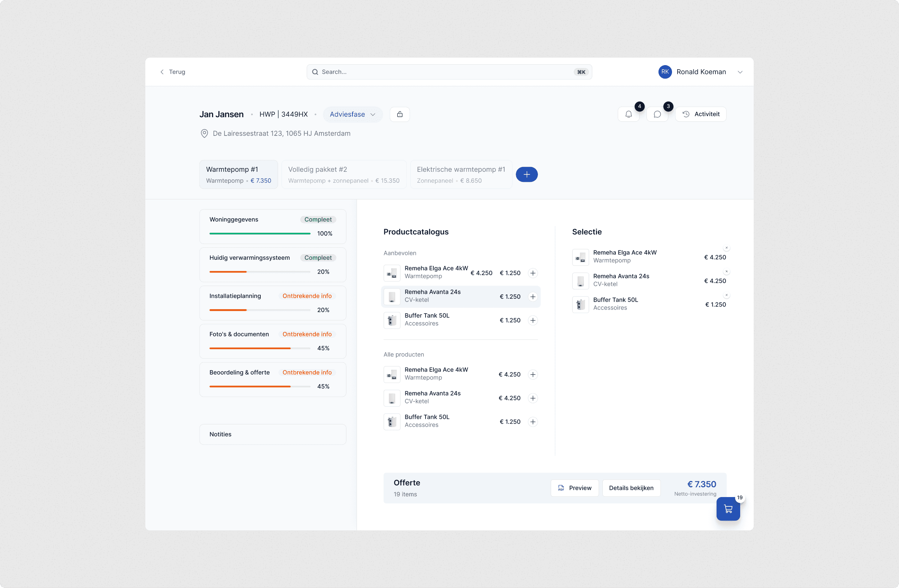Click the location pin icon by address
Viewport: 899px width, 588px height.
205,134
